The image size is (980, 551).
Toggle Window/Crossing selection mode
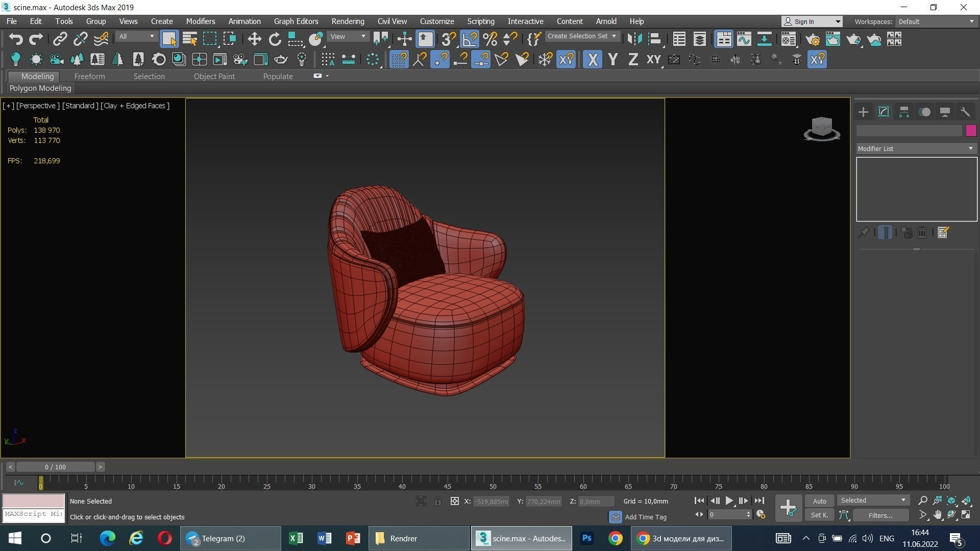coord(230,39)
